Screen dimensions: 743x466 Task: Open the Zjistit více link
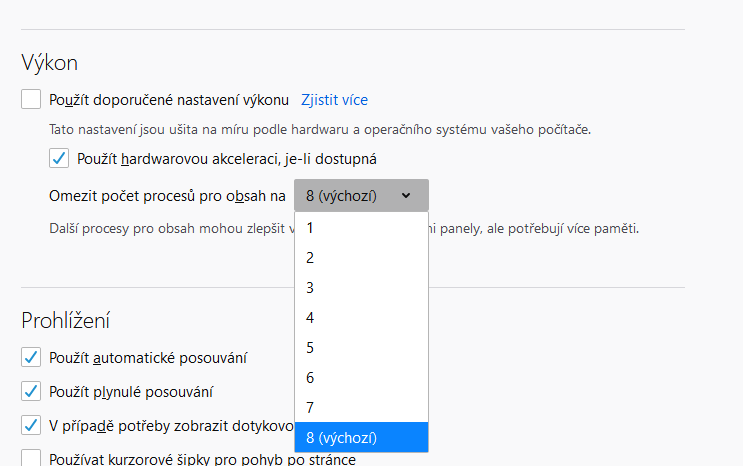click(x=334, y=100)
